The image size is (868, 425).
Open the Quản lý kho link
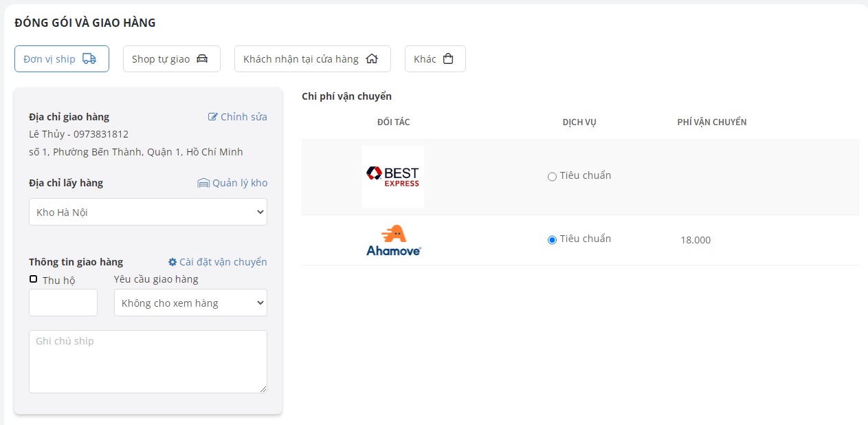(240, 183)
